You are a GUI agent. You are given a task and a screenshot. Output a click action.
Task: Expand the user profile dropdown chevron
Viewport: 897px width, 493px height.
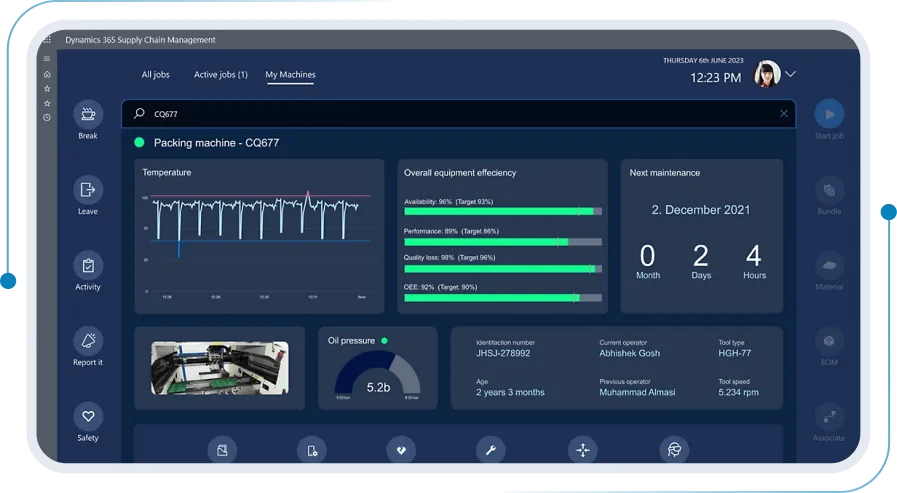pyautogui.click(x=791, y=74)
